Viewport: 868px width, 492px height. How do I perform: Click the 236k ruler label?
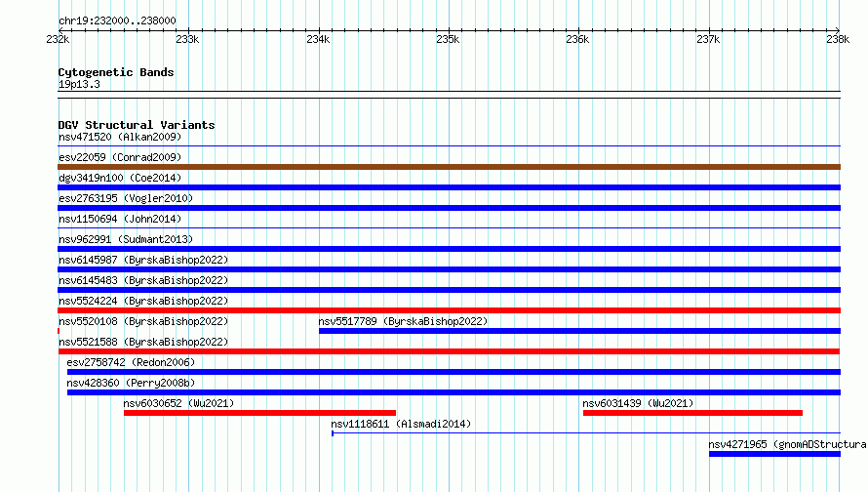[x=578, y=39]
